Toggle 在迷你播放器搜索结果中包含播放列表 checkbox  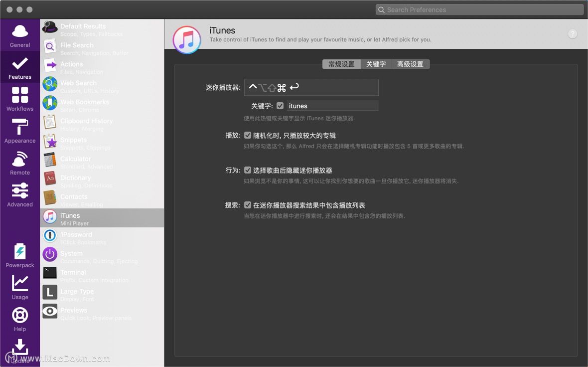point(248,205)
